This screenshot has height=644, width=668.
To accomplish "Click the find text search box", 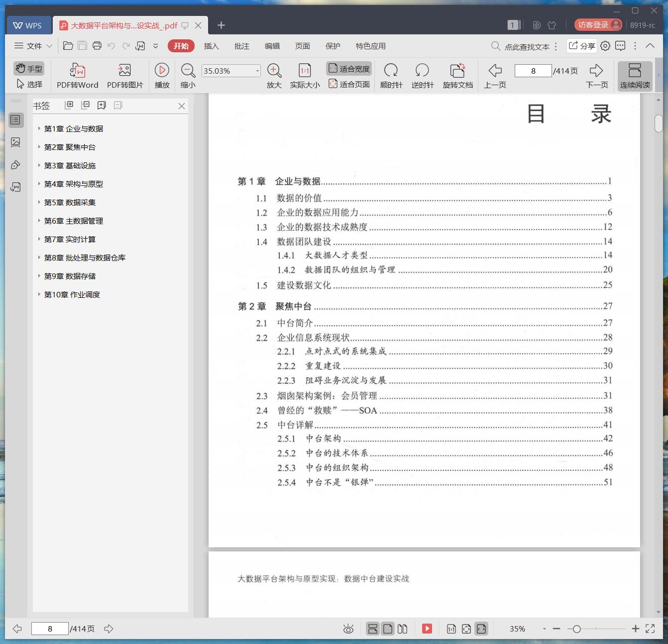I will (520, 46).
